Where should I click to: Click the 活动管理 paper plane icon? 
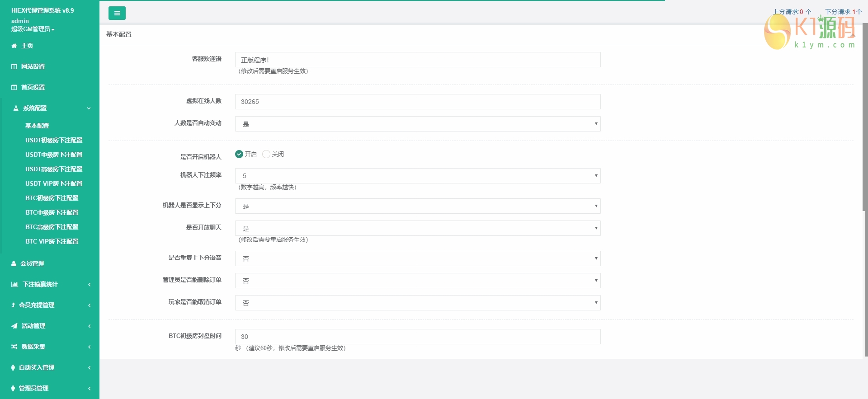tap(14, 326)
